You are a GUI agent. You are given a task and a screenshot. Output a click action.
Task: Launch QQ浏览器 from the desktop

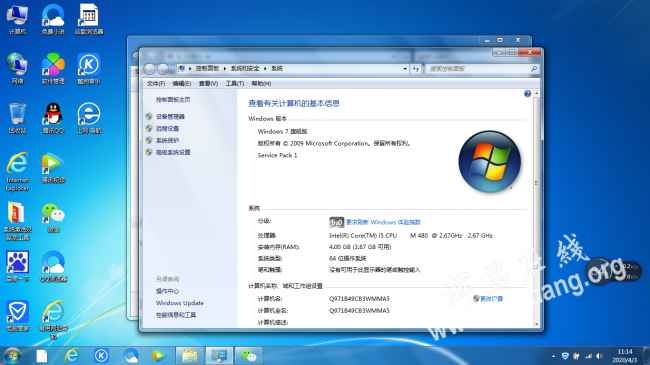(53, 267)
